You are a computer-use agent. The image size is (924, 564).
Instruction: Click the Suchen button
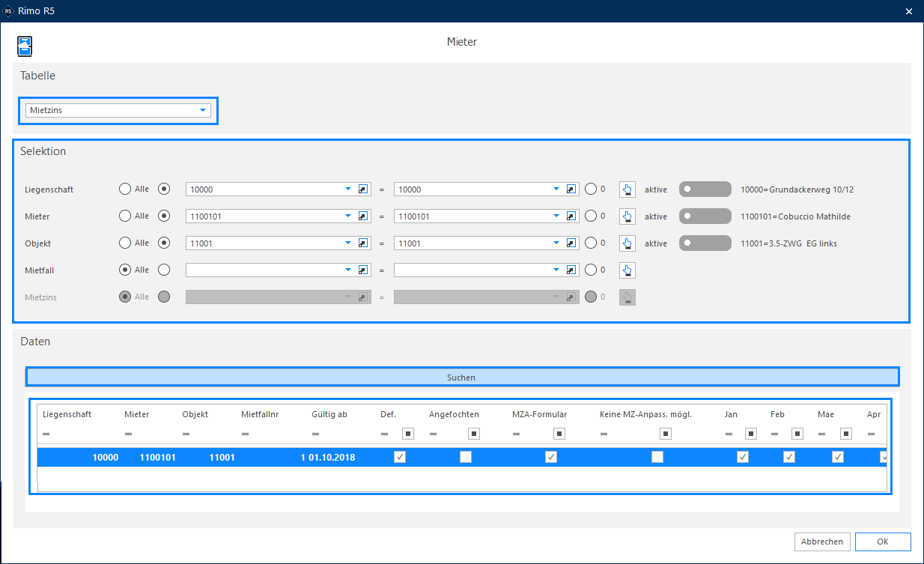click(462, 377)
